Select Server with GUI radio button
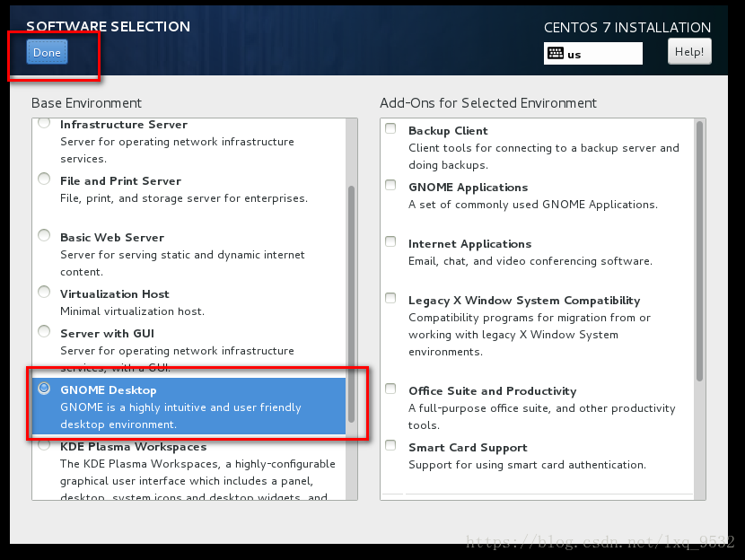 [44, 331]
